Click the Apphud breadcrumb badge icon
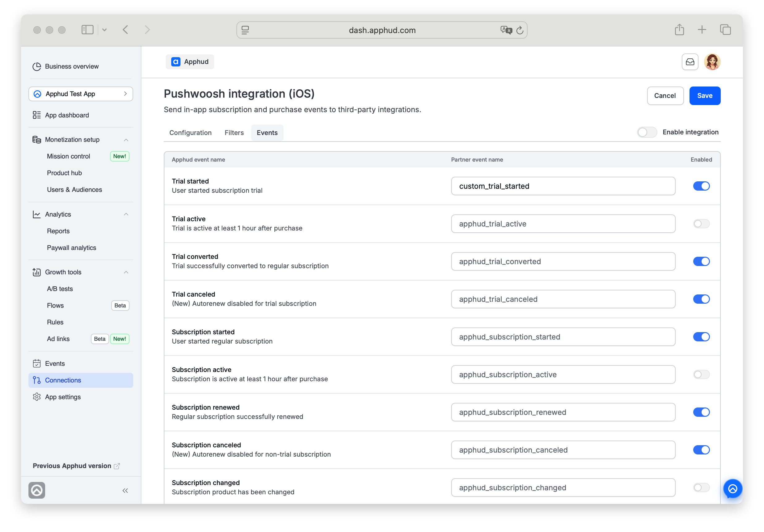 (176, 62)
